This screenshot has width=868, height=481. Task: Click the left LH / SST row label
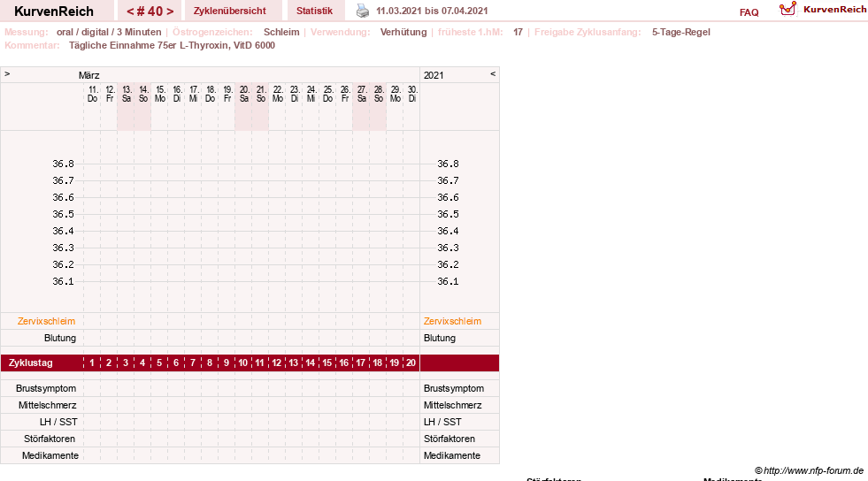58,422
